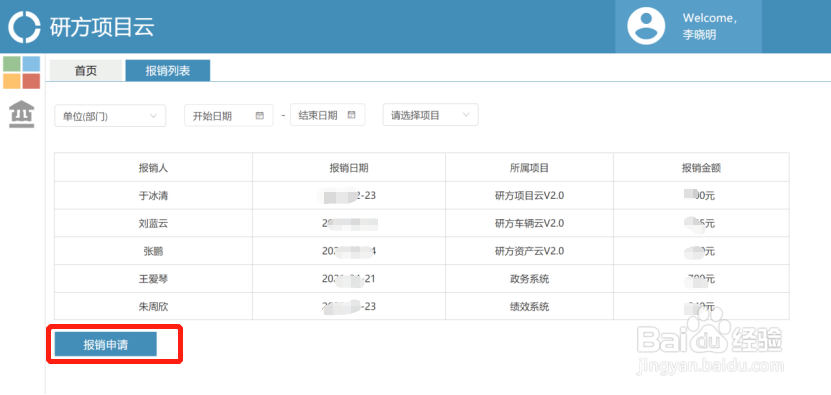
Task: Click the 报销申请 button
Action: click(105, 345)
